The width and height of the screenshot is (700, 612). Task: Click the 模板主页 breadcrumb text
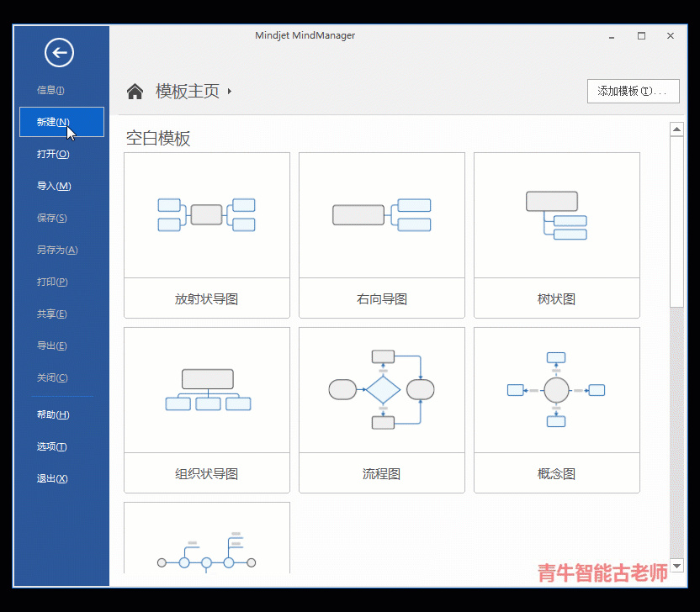(x=188, y=92)
